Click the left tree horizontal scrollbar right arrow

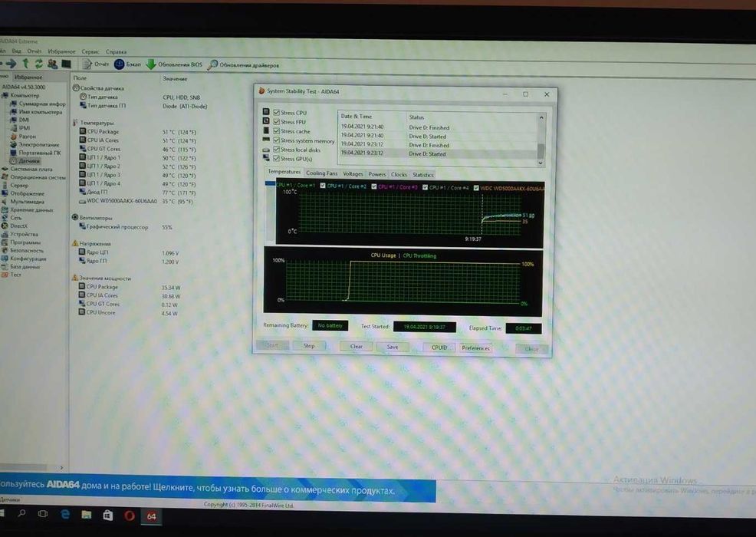click(61, 467)
